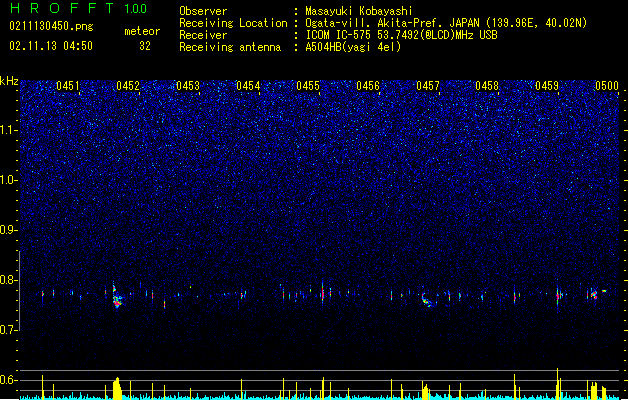Click the wide yellow power peak near 0452
Screen dimensions: 629x400
coord(117,388)
